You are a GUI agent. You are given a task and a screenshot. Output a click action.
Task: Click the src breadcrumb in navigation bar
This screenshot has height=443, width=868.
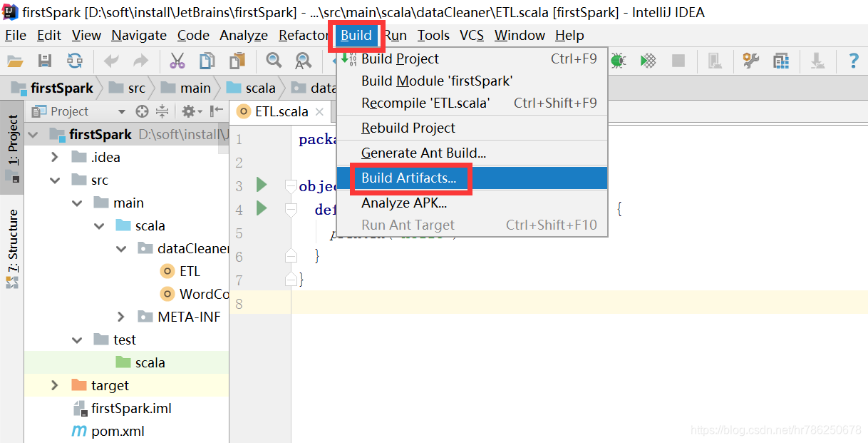(x=128, y=88)
